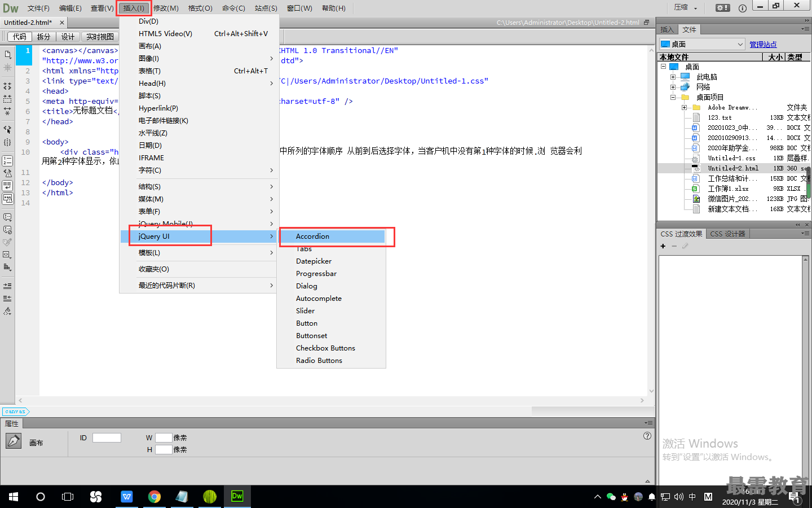
Task: Switch to the 设计 view button
Action: 68,37
